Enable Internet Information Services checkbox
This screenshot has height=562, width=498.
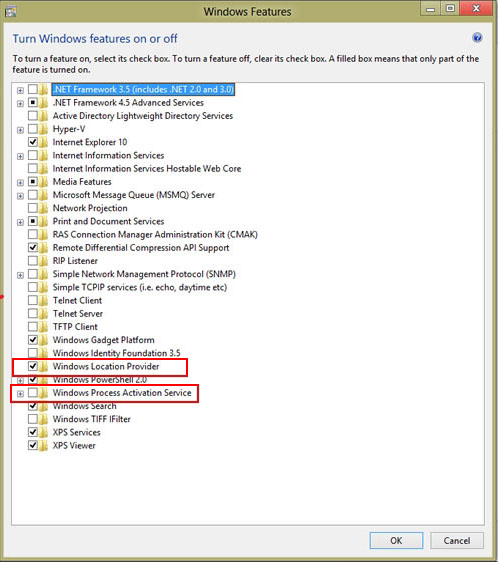click(x=33, y=156)
